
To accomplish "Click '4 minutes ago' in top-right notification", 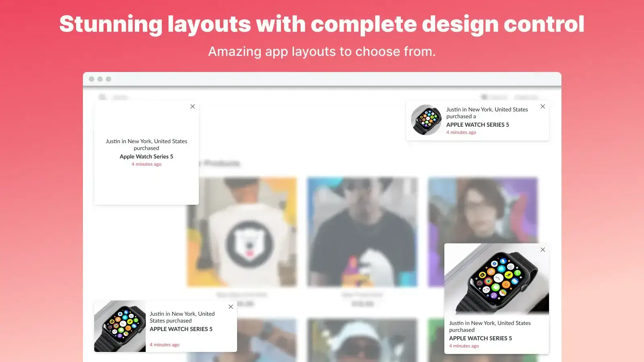I will tap(461, 132).
